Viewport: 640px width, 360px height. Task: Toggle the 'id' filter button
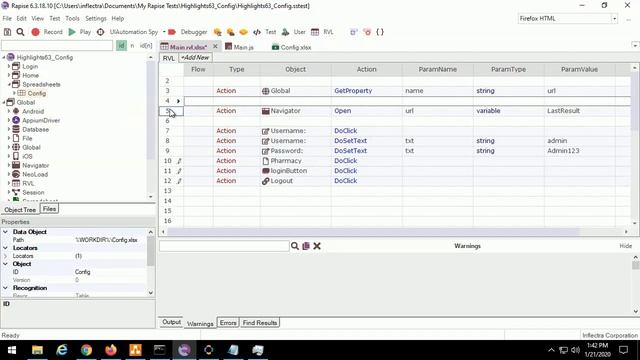tap(121, 46)
